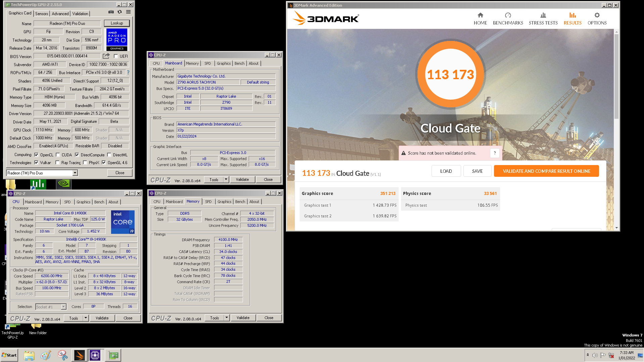
Task: Click the GPU-Z Name field Radeon Pro Duo
Action: coord(67,23)
